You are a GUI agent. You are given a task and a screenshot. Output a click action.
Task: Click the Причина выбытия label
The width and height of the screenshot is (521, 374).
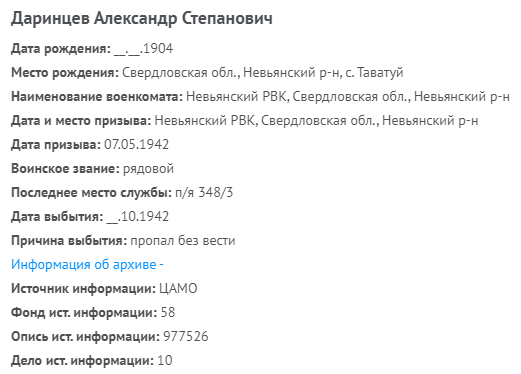pos(69,240)
